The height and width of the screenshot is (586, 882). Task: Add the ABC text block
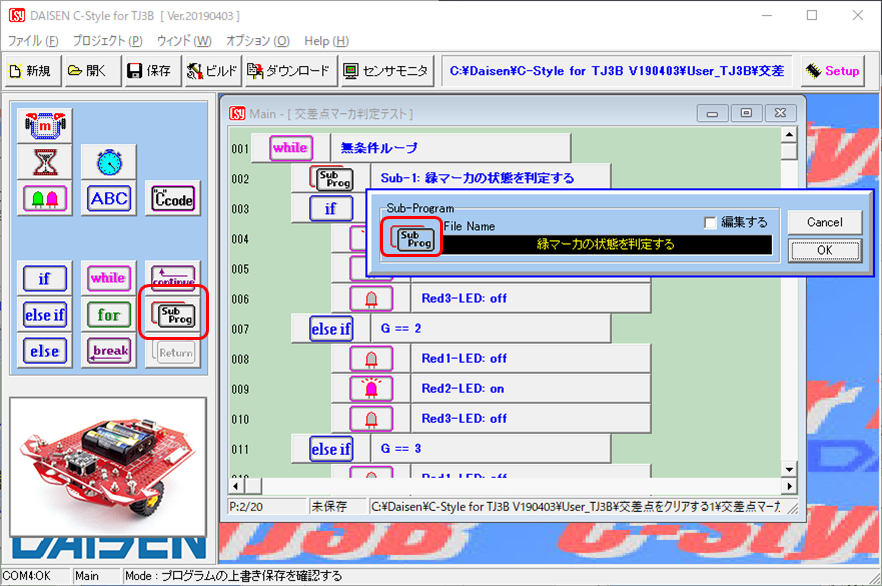109,199
